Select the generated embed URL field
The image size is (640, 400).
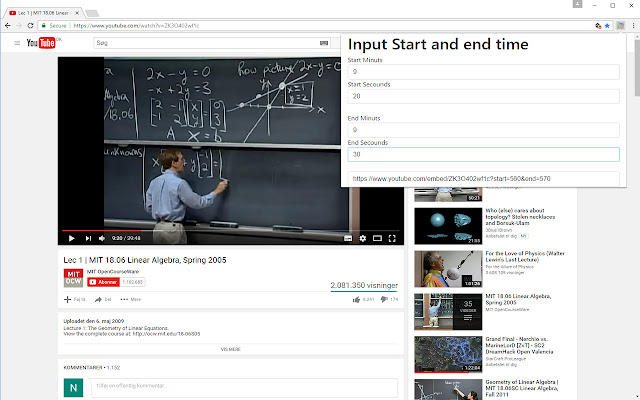(483, 179)
